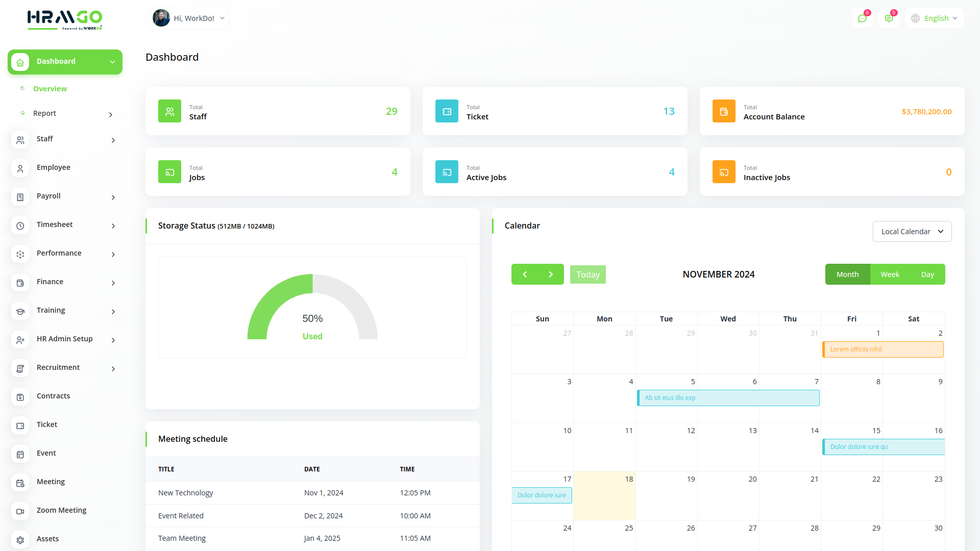Click the Account Balance wallet icon
The height and width of the screenshot is (551, 980).
click(x=724, y=111)
